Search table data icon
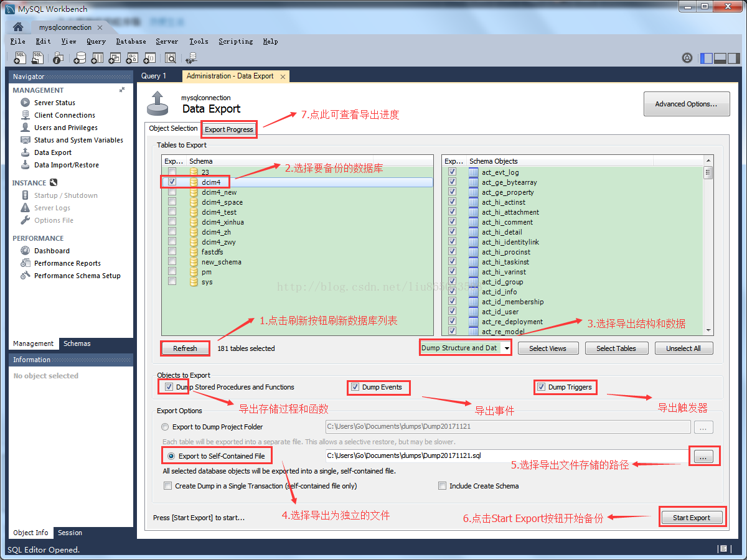Image resolution: width=747 pixels, height=560 pixels. pyautogui.click(x=171, y=58)
